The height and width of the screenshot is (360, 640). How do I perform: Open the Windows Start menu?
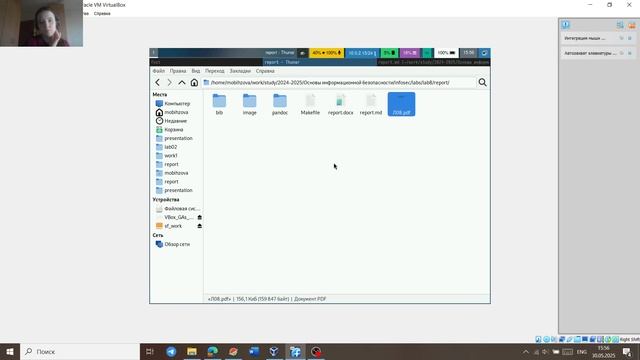click(10, 351)
